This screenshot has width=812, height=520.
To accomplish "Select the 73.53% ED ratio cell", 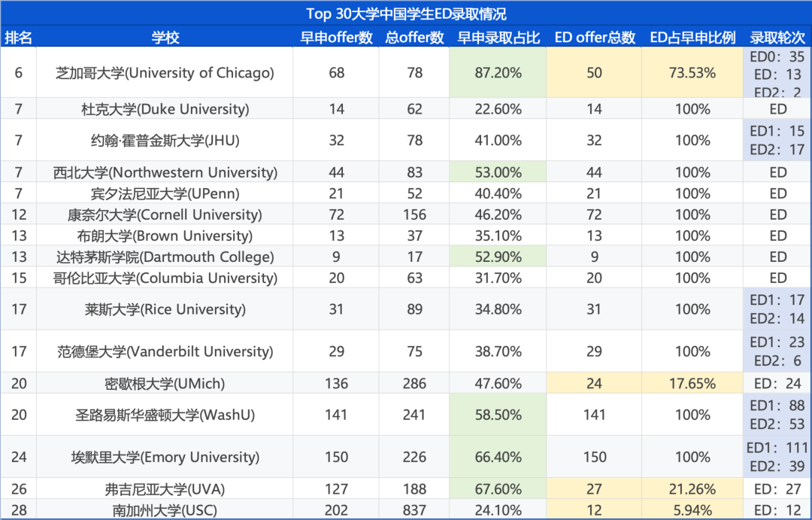I will click(x=692, y=72).
